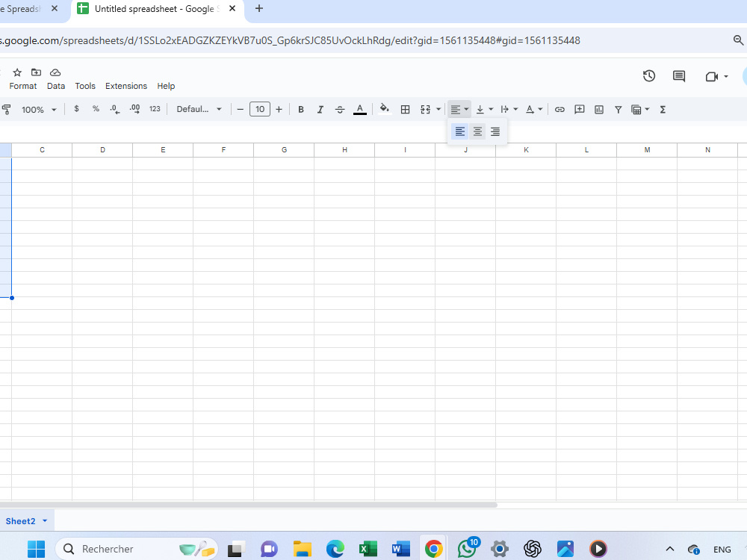Open functions sigma icon
The height and width of the screenshot is (560, 747).
point(663,110)
